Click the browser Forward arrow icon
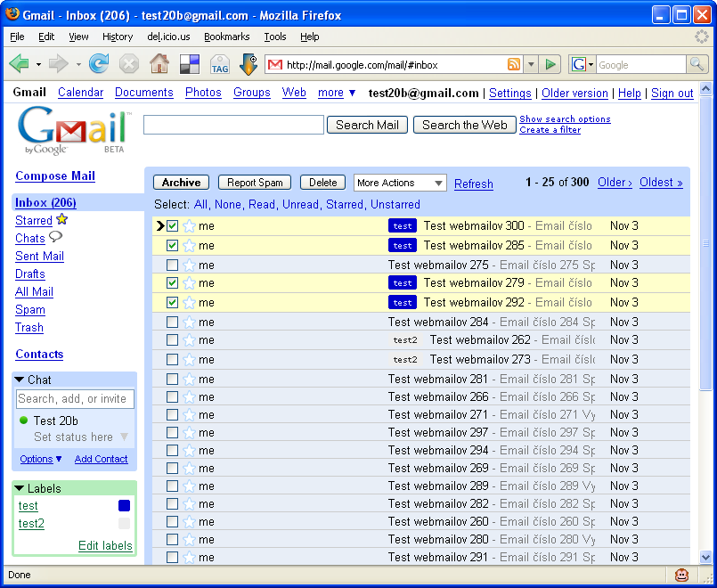 point(59,63)
